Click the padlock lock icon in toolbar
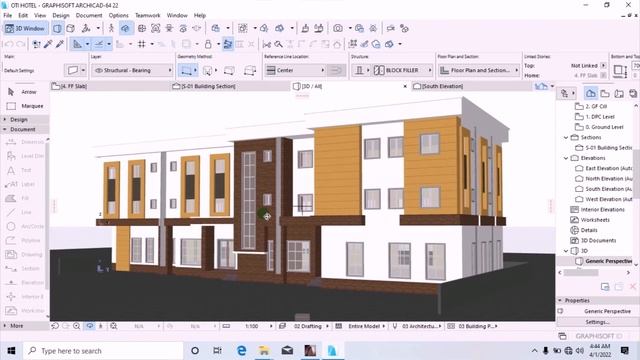This screenshot has width=640, height=360. 208,44
